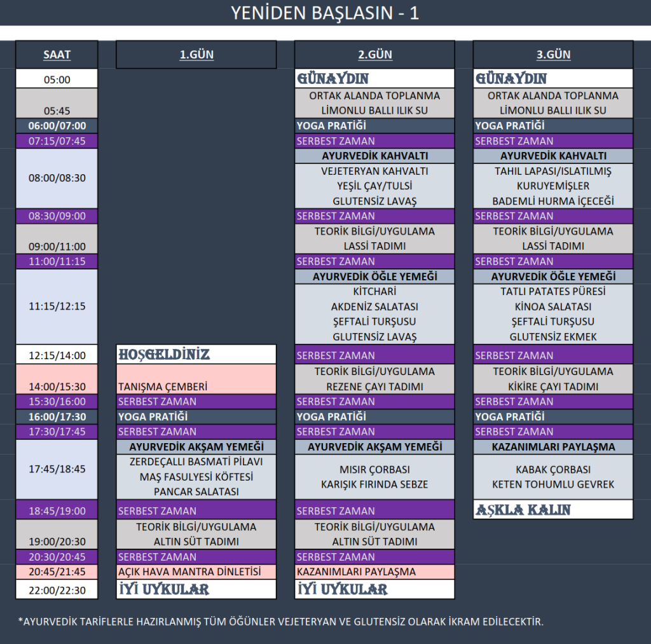Click the 11:15/12:15 time slot cell
This screenshot has height=644, width=651.
point(57,306)
